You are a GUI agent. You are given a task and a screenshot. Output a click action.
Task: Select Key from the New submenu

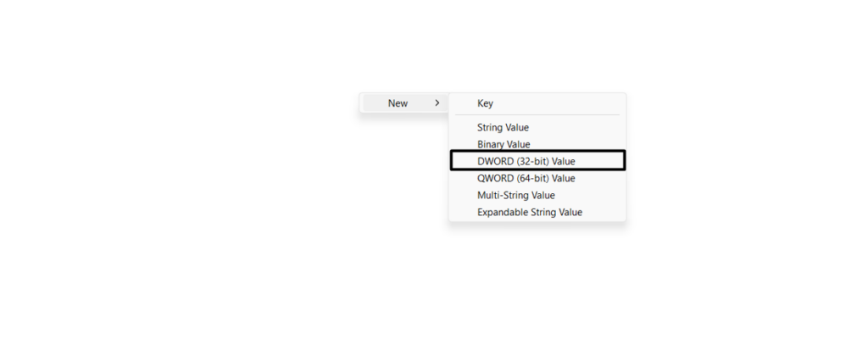pos(485,103)
